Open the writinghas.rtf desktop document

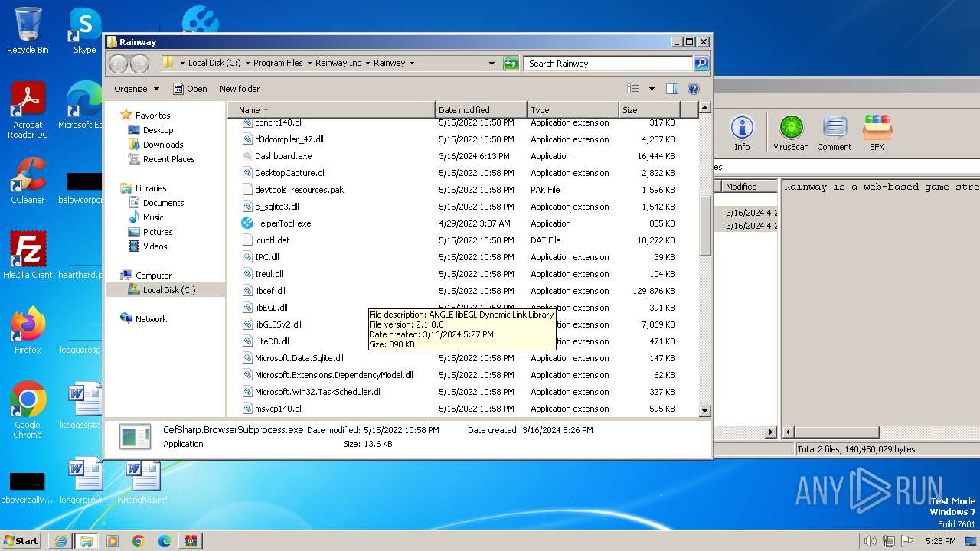coord(142,482)
